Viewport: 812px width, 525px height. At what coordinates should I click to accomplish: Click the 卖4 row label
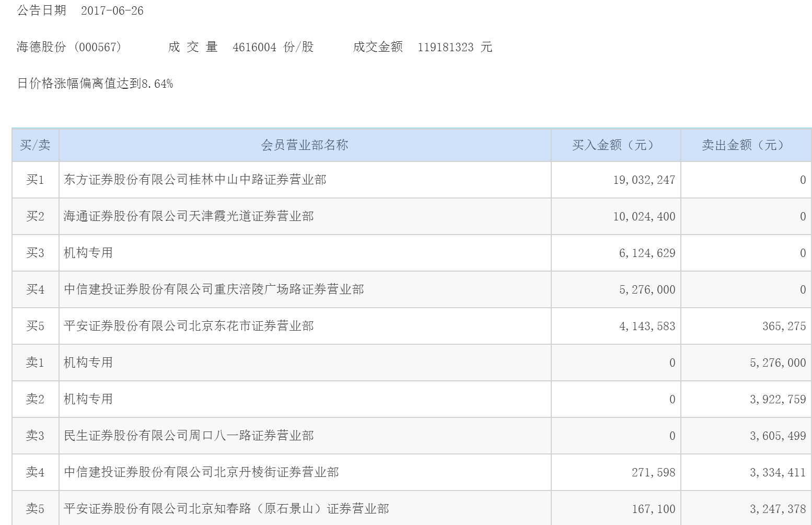pos(35,472)
